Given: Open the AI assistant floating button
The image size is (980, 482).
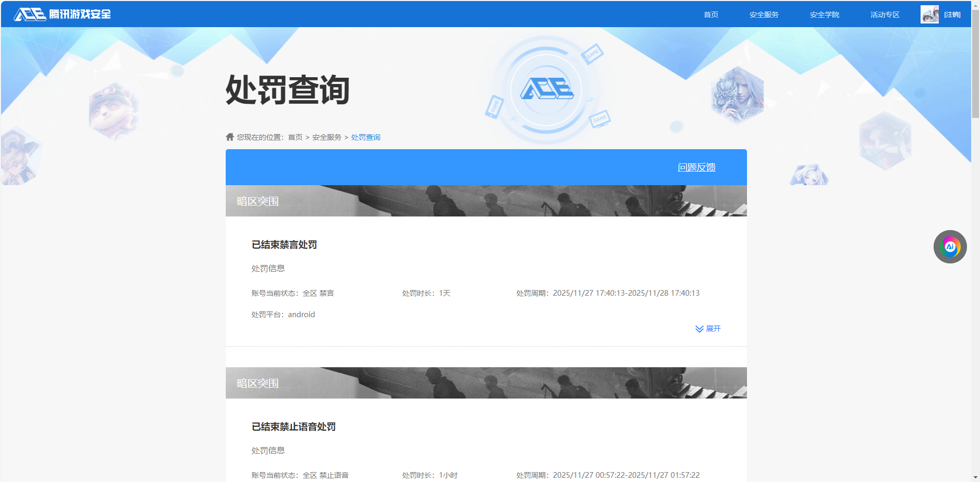Looking at the screenshot, I should tap(950, 246).
